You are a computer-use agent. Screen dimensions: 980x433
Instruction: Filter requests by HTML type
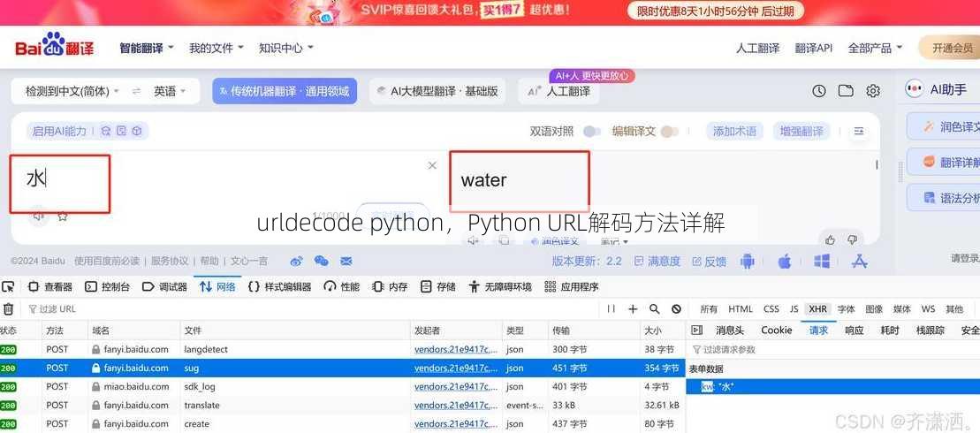741,308
